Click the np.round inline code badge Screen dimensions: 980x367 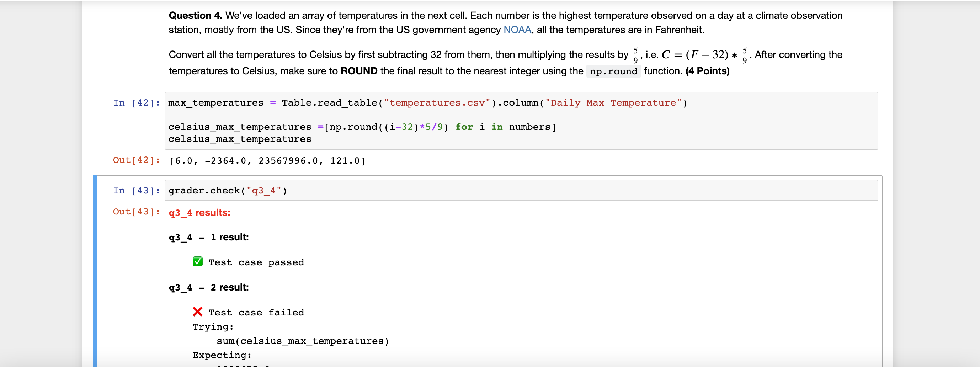point(613,71)
